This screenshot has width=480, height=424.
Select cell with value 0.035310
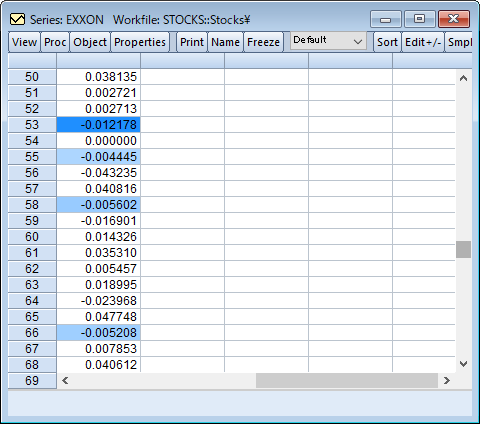coord(99,253)
